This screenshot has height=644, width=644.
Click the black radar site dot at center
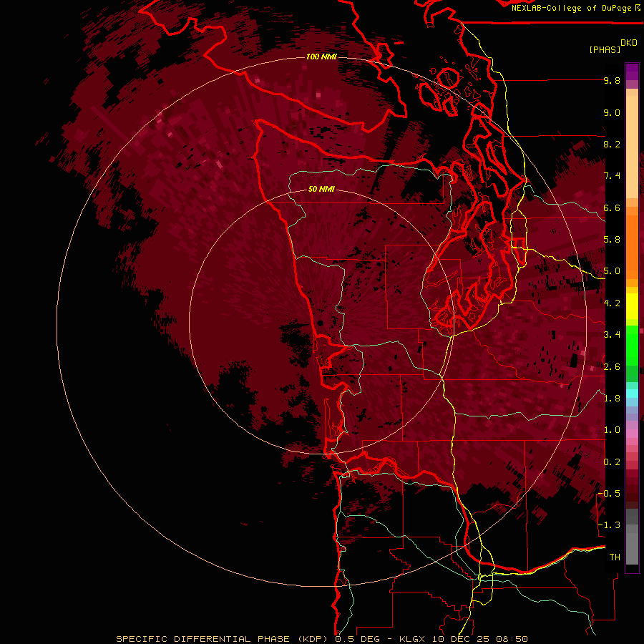(x=321, y=323)
